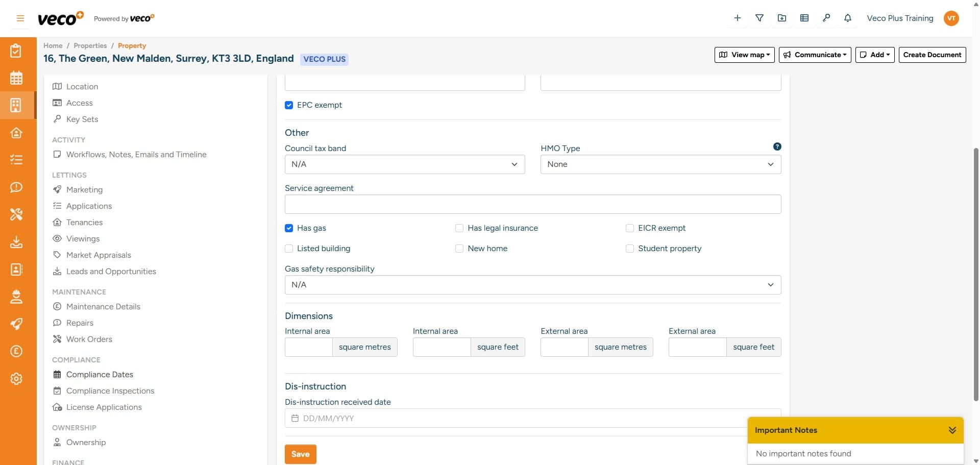Click the plus icon in top bar

(738, 18)
